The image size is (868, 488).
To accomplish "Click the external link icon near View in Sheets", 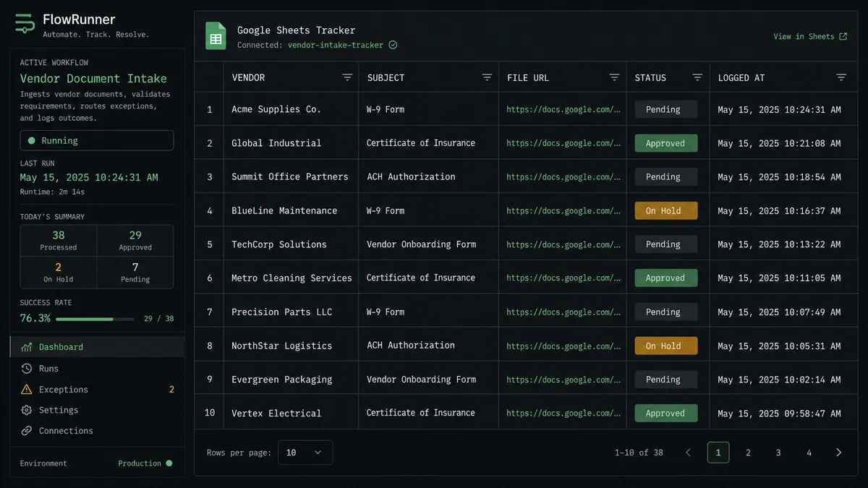I will 843,36.
